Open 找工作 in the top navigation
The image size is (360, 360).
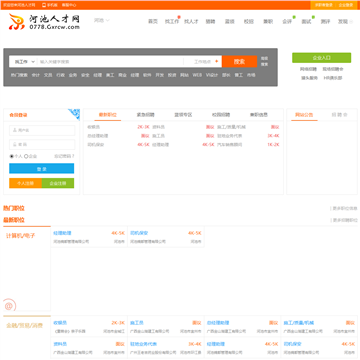point(172,21)
